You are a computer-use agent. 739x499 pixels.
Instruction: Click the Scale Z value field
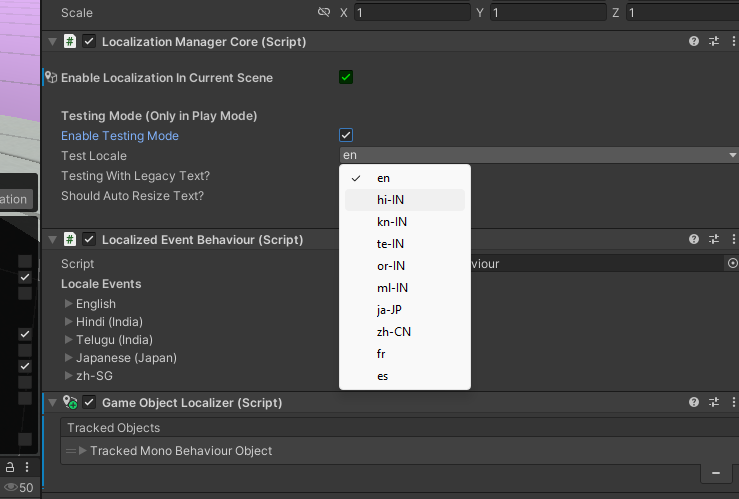(682, 12)
